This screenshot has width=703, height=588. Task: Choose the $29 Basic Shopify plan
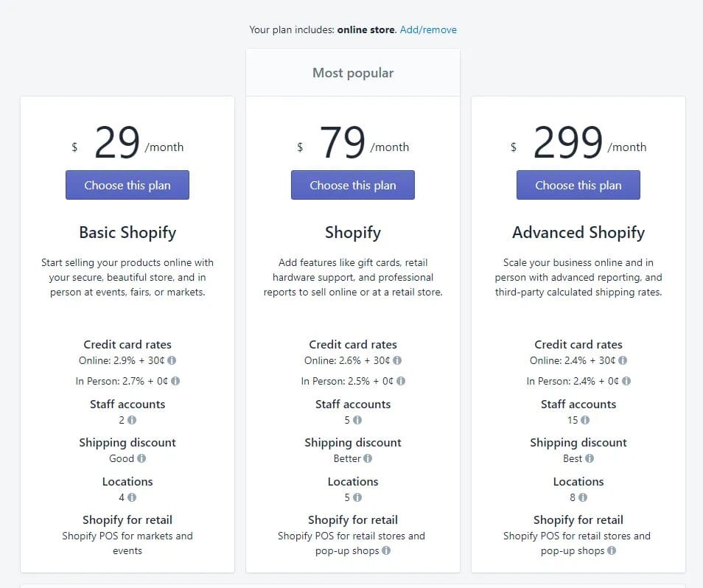coord(127,185)
